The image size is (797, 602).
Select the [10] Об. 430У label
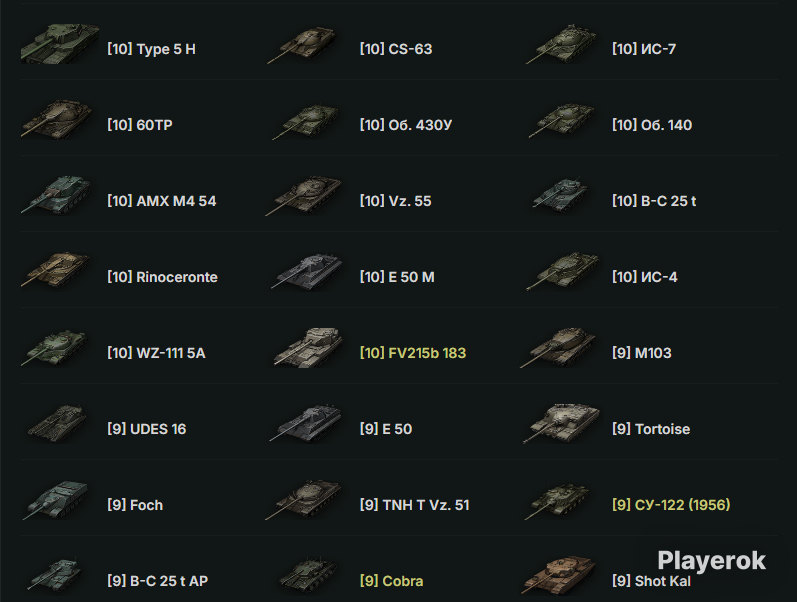(x=406, y=125)
